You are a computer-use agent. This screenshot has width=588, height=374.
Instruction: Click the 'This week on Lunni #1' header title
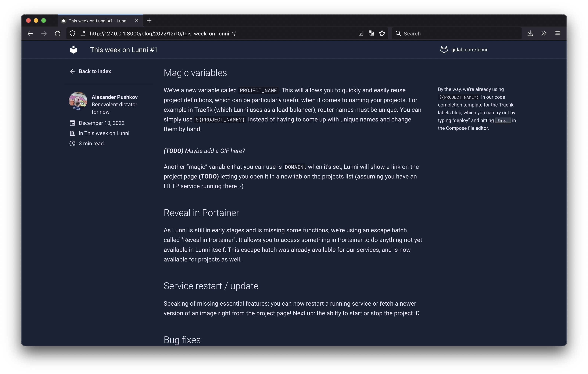(x=124, y=50)
